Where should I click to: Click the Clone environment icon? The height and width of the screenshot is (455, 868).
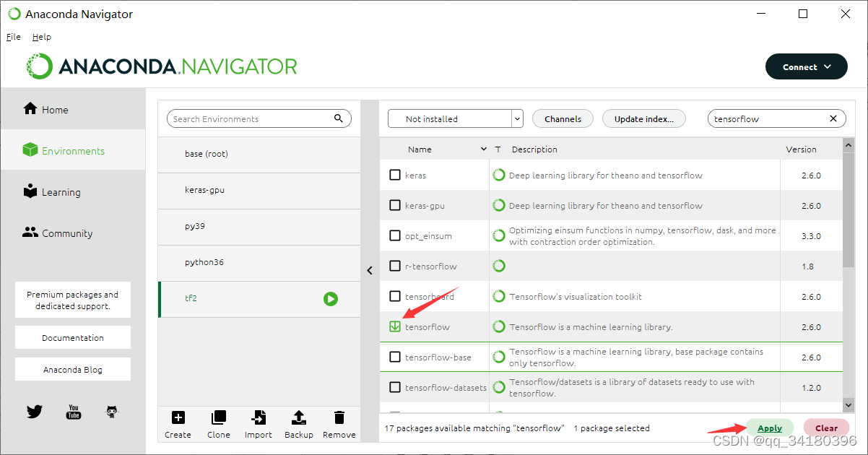click(x=219, y=417)
